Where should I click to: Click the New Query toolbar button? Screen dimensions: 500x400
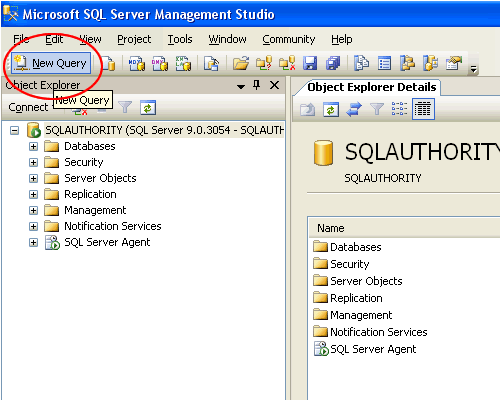51,63
